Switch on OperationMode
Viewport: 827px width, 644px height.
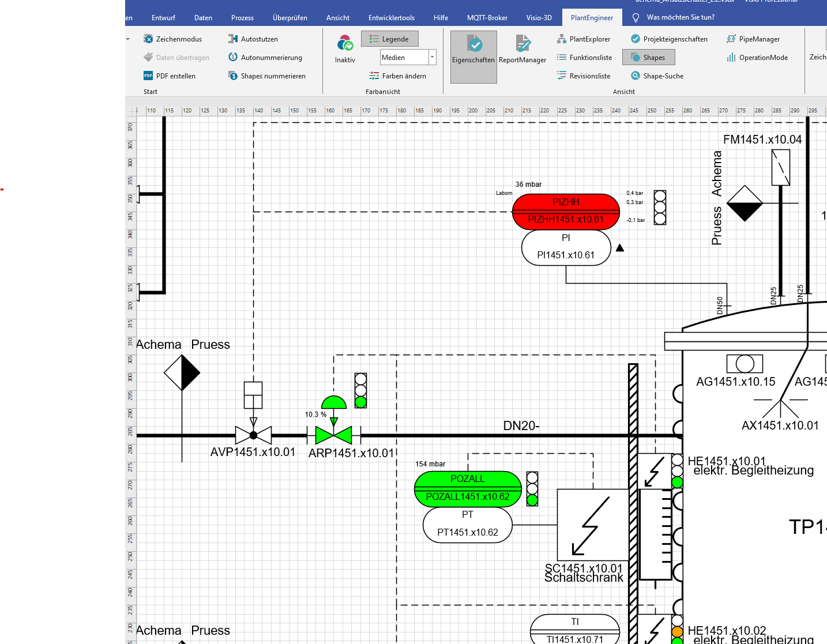point(757,58)
